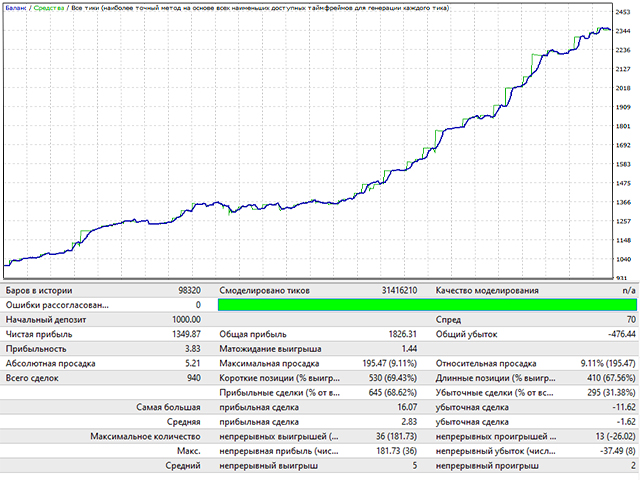
Task: Select the 'Спред' label
Action: pyautogui.click(x=448, y=320)
